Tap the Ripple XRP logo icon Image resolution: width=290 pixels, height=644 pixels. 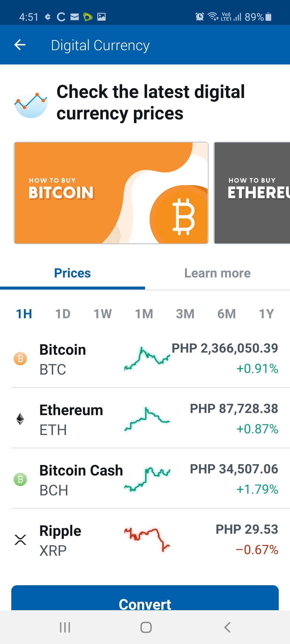(x=20, y=540)
